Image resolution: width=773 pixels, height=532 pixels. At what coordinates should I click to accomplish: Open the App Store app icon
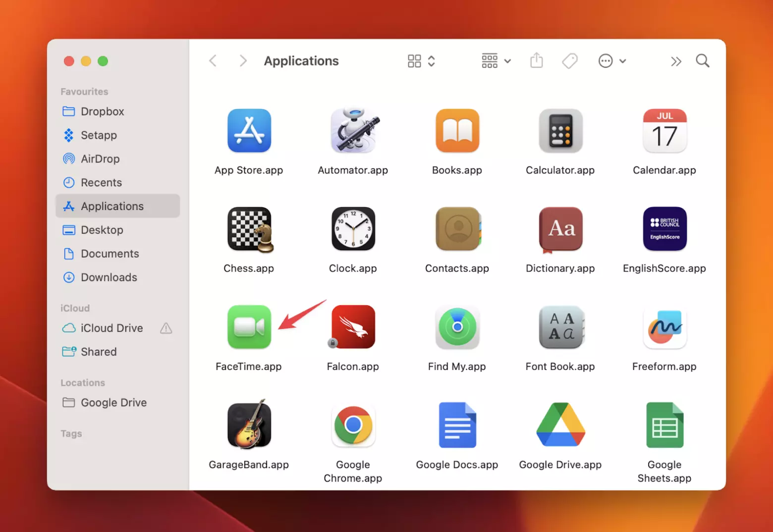[x=249, y=131]
